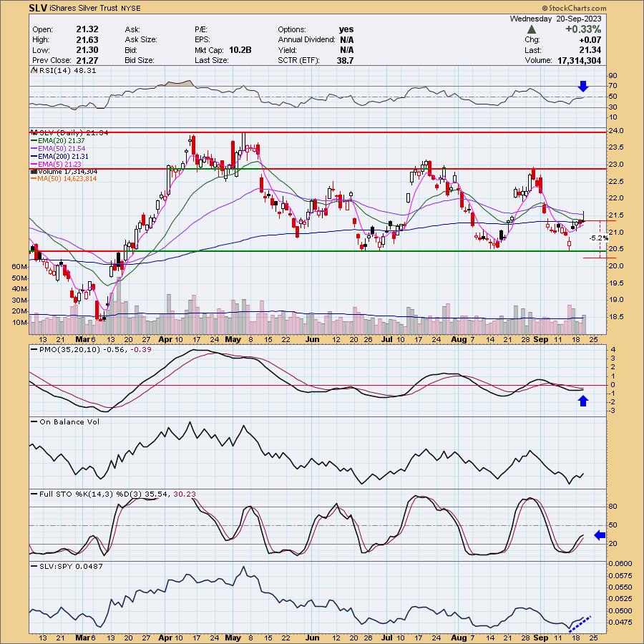Screen dimensions: 644x644
Task: Click the Low price 21.30
Action: point(87,49)
